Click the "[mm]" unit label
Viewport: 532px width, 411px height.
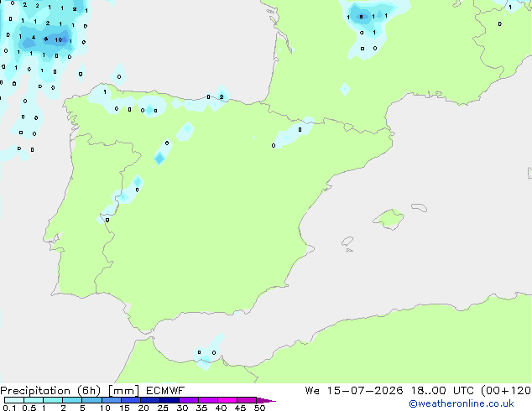tap(123, 391)
